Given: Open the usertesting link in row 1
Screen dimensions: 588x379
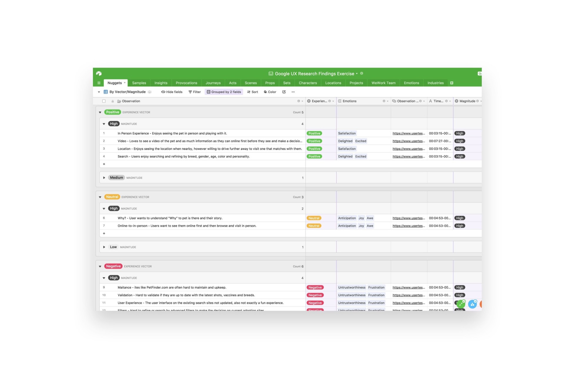Looking at the screenshot, I should point(408,133).
